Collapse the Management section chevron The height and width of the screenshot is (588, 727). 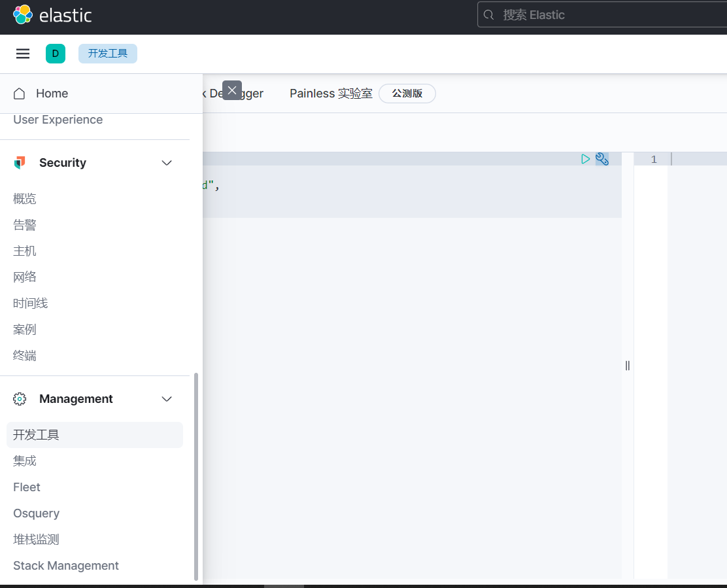click(x=167, y=399)
